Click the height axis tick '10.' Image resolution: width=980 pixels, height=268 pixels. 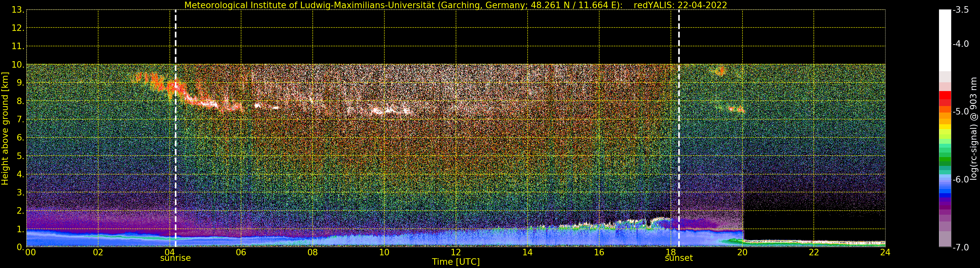point(18,65)
